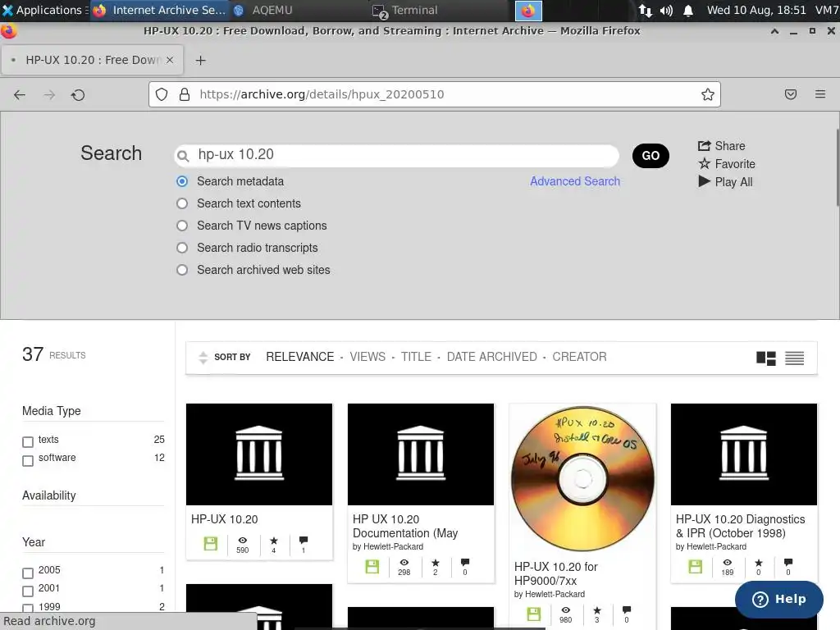Open HP-UX 10.20 Diagnostics thumbnail image
The width and height of the screenshot is (840, 630).
[743, 454]
